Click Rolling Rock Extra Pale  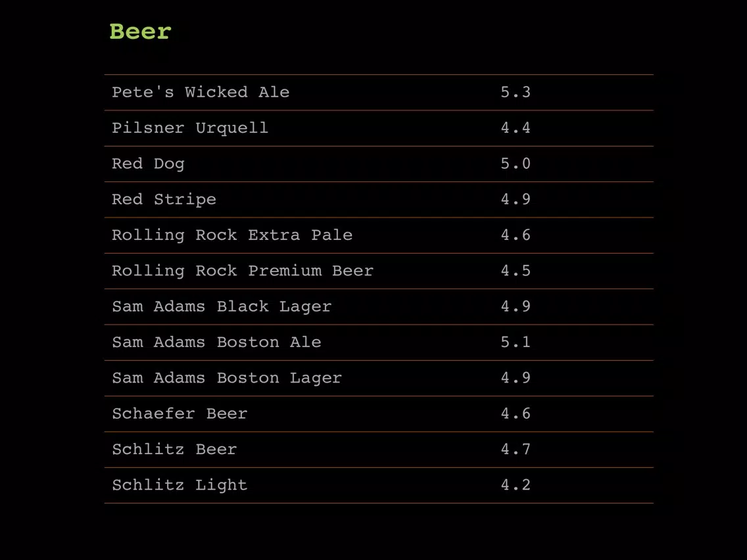click(x=379, y=235)
